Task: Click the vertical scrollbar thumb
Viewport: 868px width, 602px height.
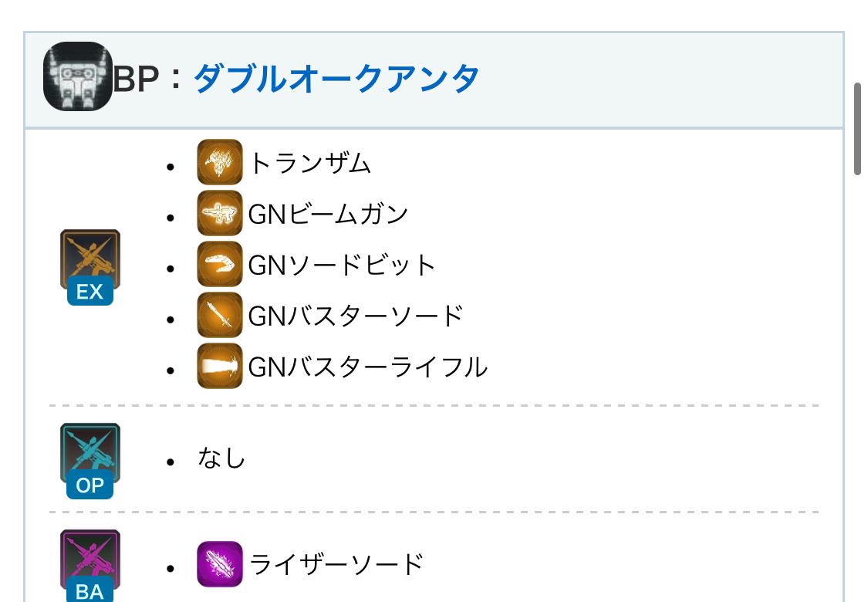Action: coord(857,129)
